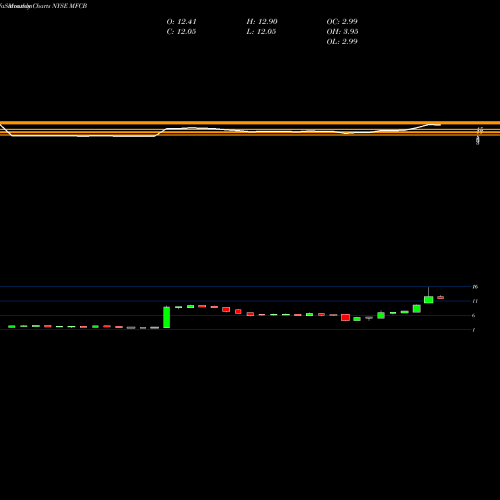Click the open price value O: 12.41
Viewport: 500px width, 500px height.
[181, 22]
